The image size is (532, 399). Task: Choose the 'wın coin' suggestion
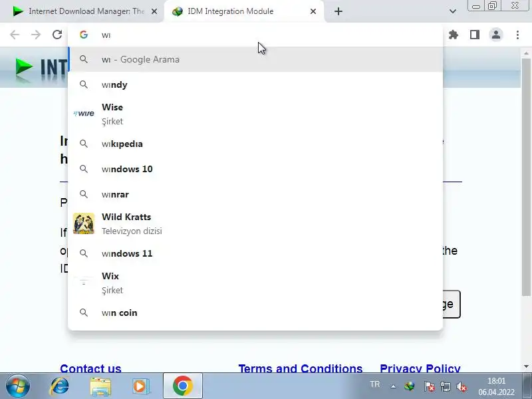tap(255, 313)
